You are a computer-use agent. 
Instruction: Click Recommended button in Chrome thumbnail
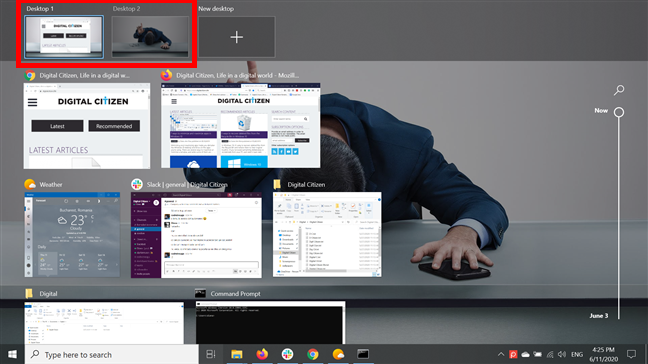pyautogui.click(x=114, y=126)
